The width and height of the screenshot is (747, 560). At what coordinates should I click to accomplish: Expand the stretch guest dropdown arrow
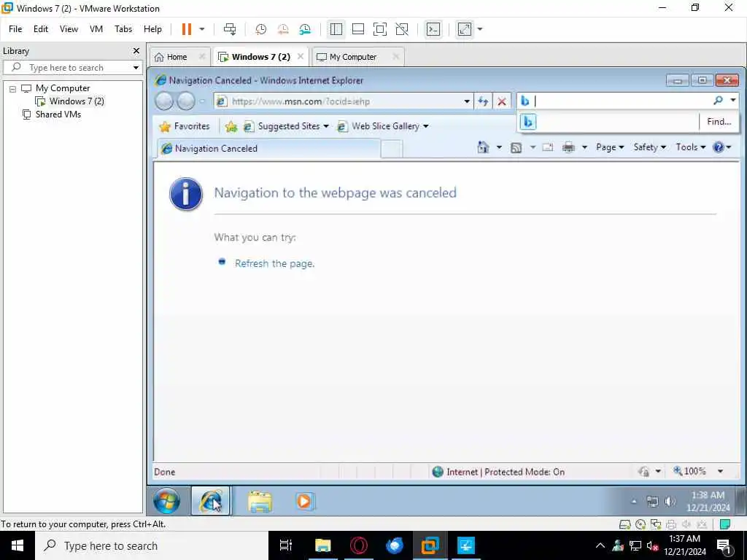click(480, 29)
